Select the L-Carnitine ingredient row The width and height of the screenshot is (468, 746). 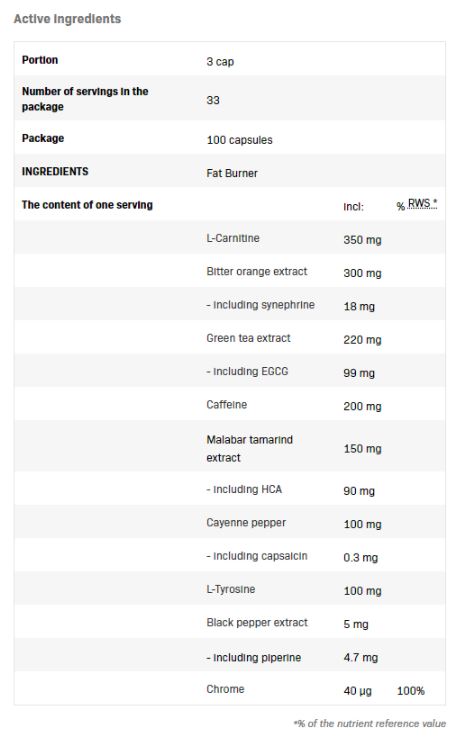[x=230, y=237]
